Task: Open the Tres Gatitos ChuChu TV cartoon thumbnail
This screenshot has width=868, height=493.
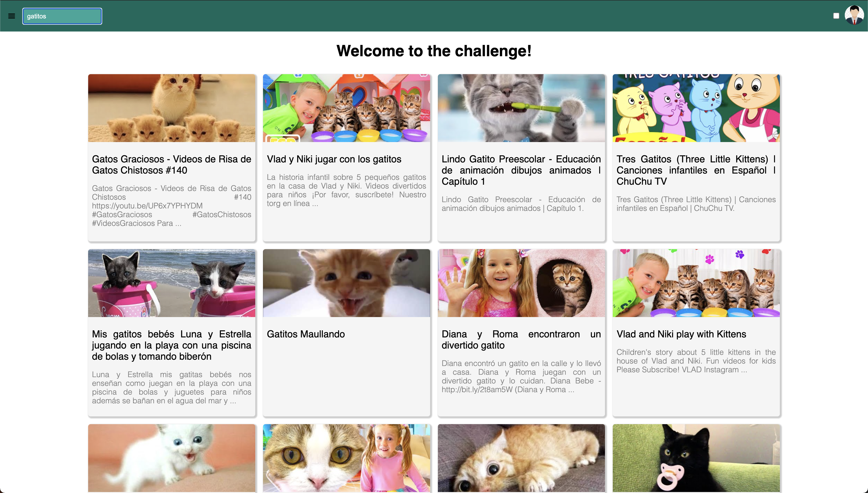Action: pyautogui.click(x=696, y=108)
